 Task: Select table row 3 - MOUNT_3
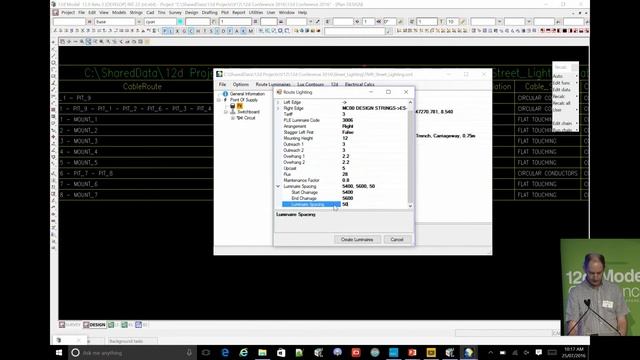pyautogui.click(x=79, y=141)
